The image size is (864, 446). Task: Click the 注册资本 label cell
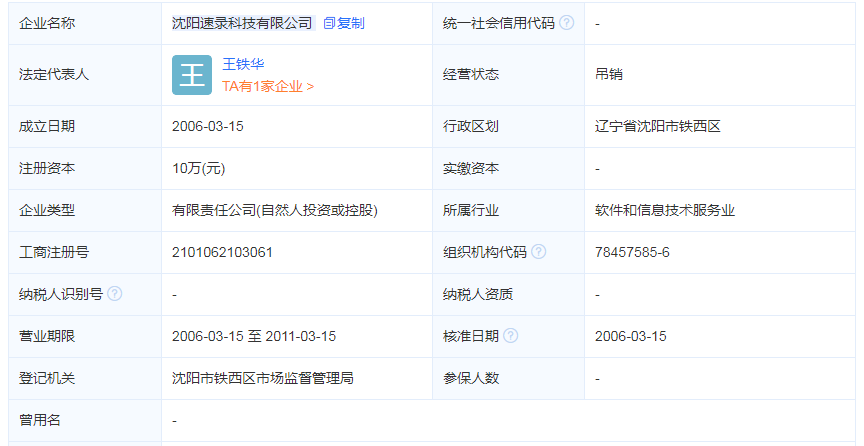85,168
